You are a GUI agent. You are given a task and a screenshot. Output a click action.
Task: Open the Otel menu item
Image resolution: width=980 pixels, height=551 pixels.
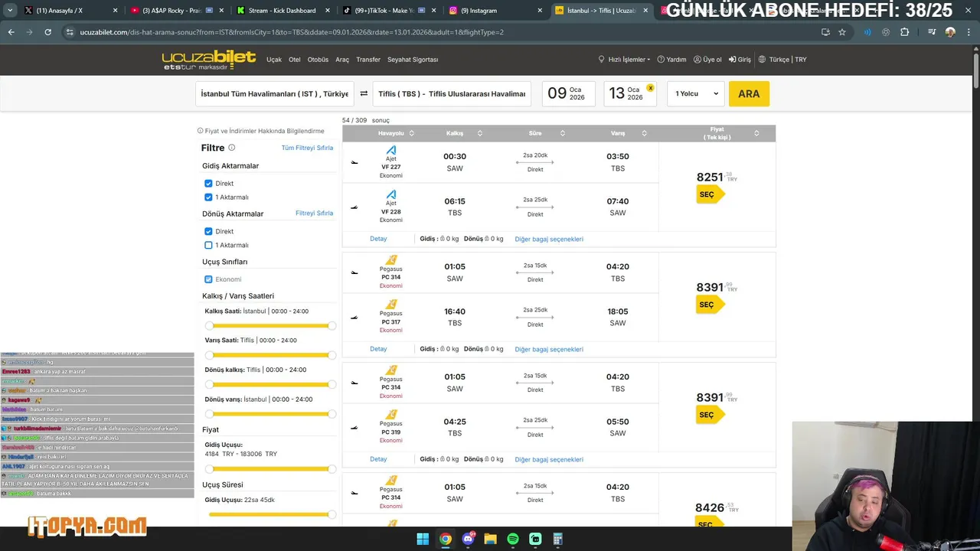[295, 60]
